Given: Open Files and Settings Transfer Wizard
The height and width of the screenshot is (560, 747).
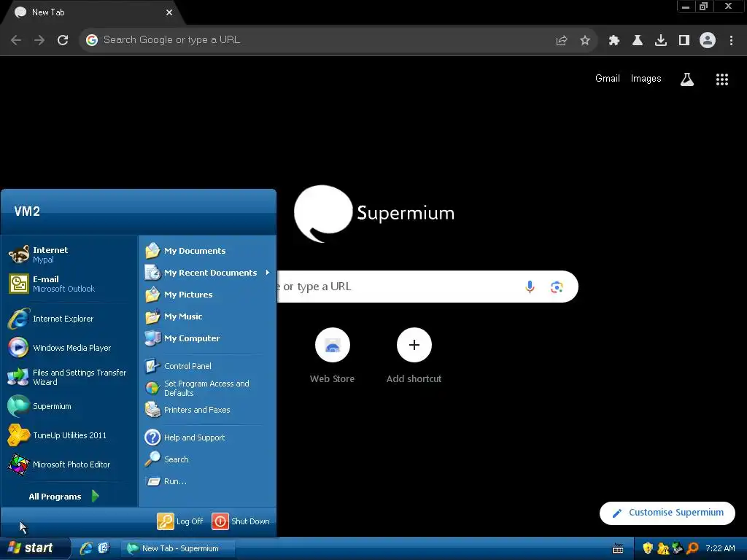Looking at the screenshot, I should (69, 377).
